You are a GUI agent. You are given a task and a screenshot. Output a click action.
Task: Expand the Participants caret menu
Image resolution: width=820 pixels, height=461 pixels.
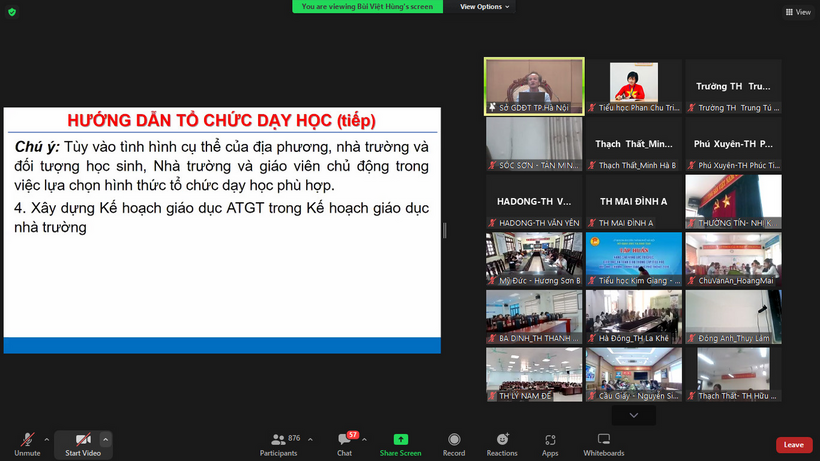pos(310,439)
